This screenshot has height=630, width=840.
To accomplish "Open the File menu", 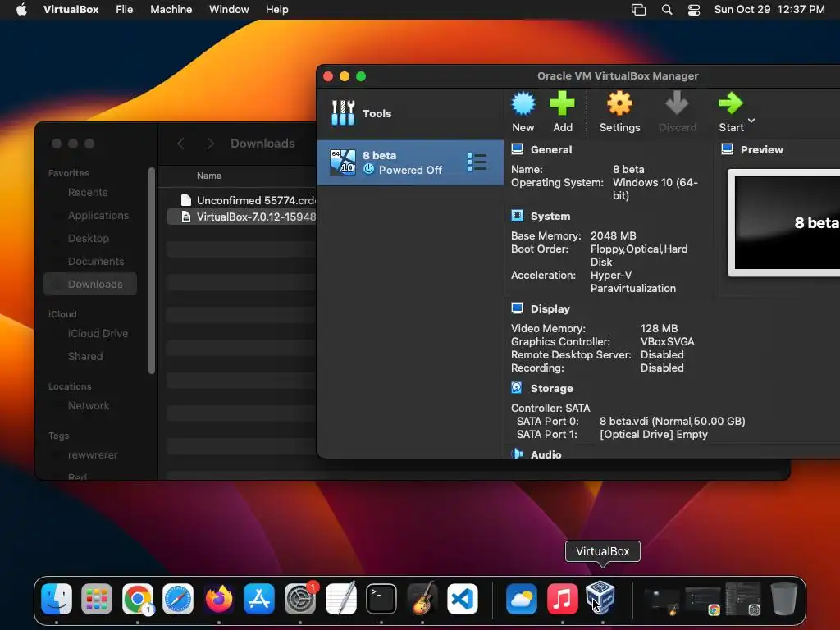I will [125, 9].
